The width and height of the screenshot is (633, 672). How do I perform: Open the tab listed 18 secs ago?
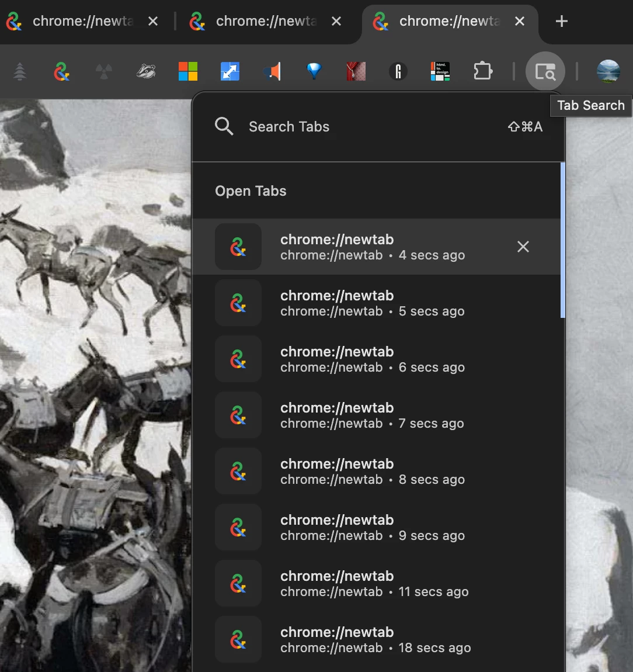click(376, 639)
